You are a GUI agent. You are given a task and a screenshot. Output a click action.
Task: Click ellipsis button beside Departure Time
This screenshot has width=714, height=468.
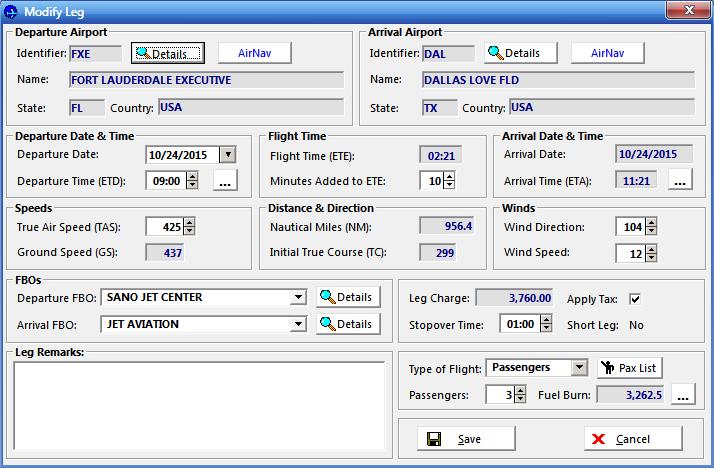pos(225,181)
